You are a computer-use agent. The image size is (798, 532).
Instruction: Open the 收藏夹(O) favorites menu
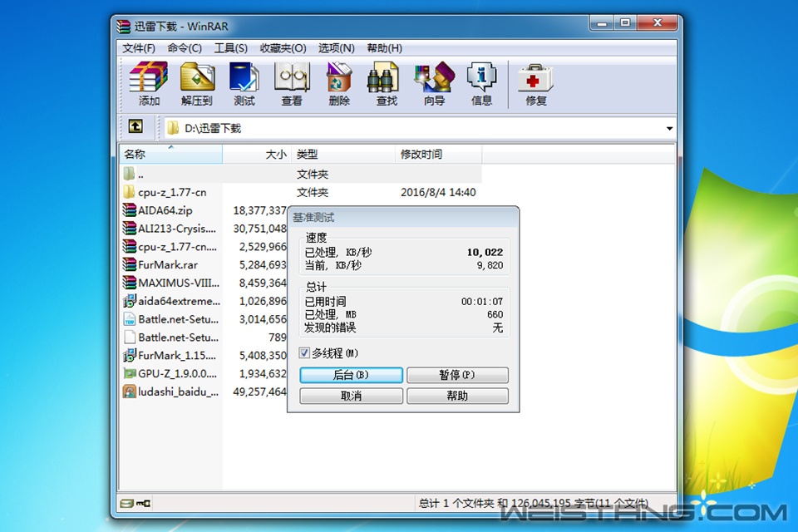coord(283,48)
